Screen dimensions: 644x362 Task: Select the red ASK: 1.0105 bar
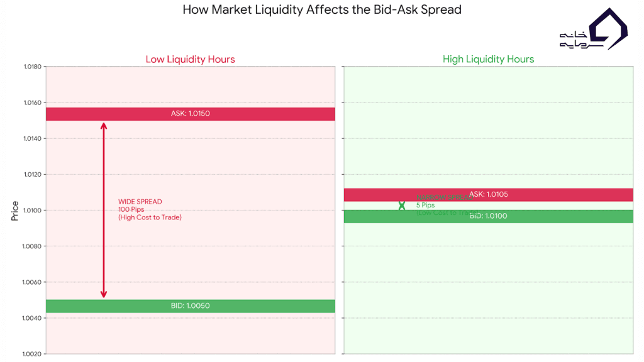pyautogui.click(x=488, y=195)
